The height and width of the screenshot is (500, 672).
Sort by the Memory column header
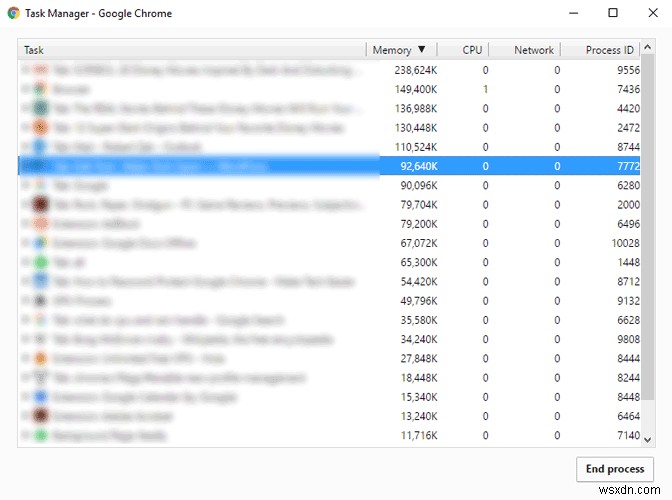[x=402, y=50]
